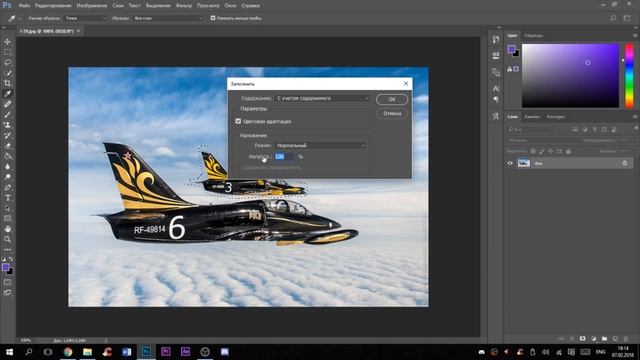Image resolution: width=640 pixels, height=360 pixels.
Task: Select the Blur tool
Action: tap(7, 167)
